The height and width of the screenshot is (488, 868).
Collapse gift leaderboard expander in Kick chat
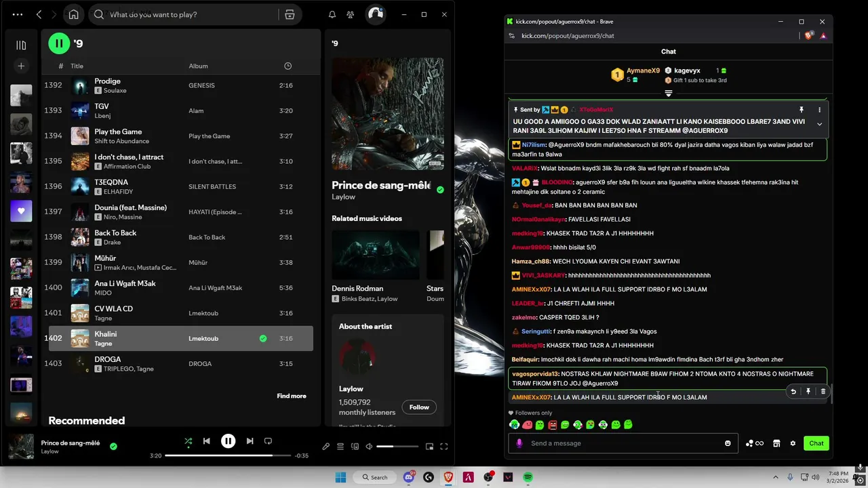(668, 94)
